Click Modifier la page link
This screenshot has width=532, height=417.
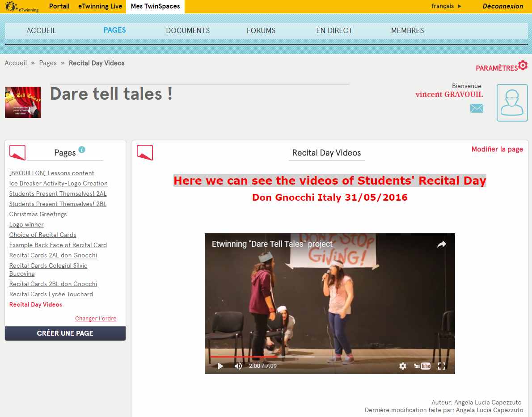click(x=497, y=149)
